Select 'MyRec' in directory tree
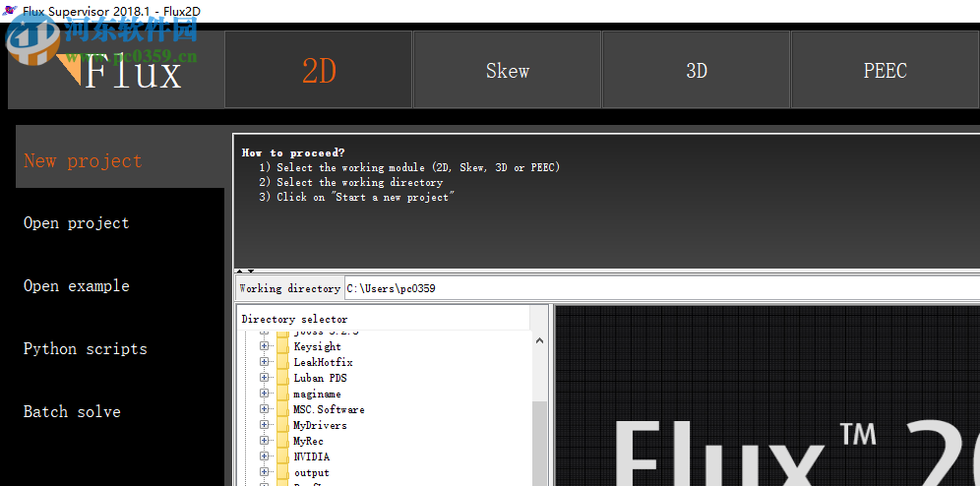This screenshot has height=486, width=980. (x=308, y=441)
